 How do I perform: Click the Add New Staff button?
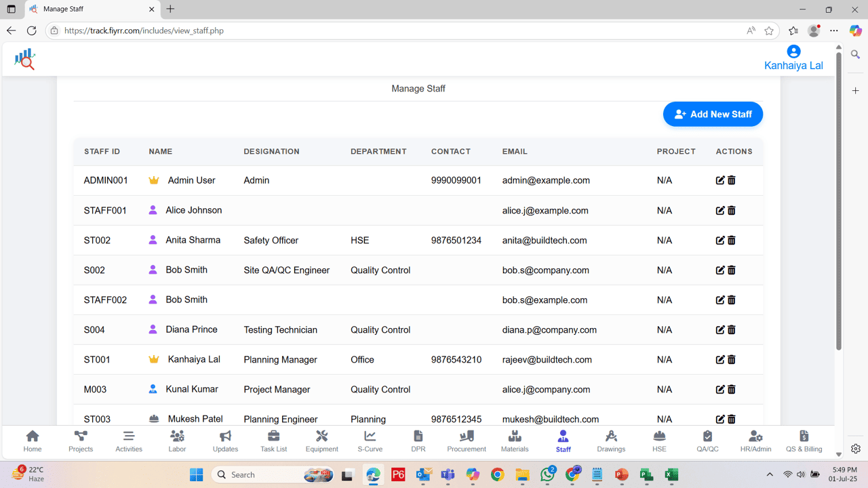pos(713,114)
